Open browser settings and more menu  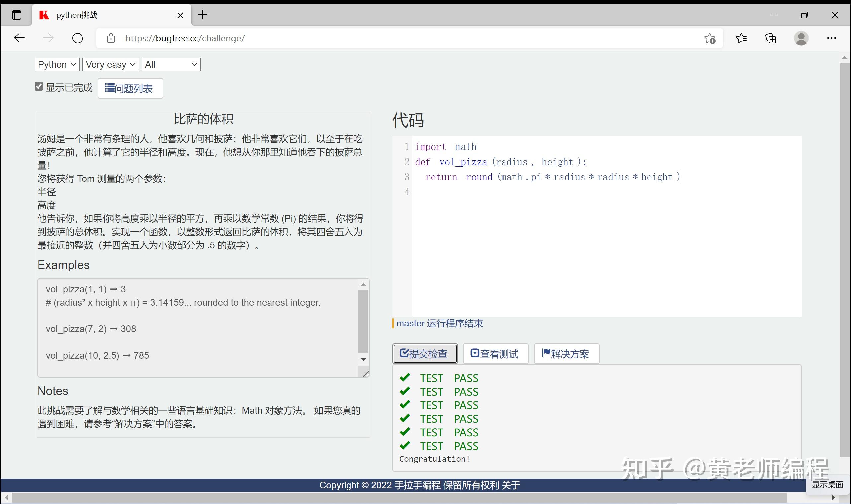(832, 38)
